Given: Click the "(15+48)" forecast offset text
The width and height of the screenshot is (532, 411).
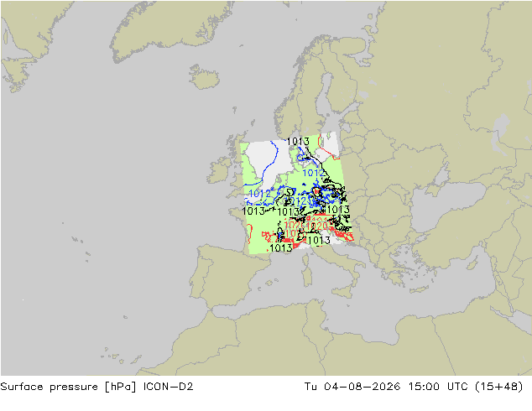Looking at the screenshot, I should (498, 387).
